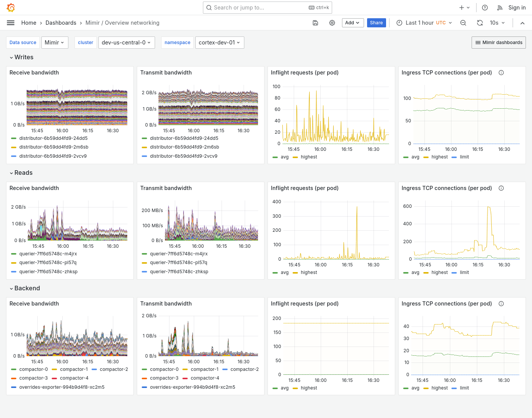Refresh the dashboard with the refresh icon
The image size is (532, 418).
coord(480,23)
